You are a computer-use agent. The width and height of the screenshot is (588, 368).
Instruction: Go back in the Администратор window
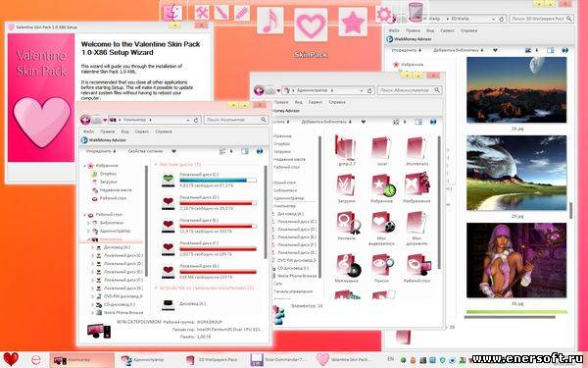[259, 90]
